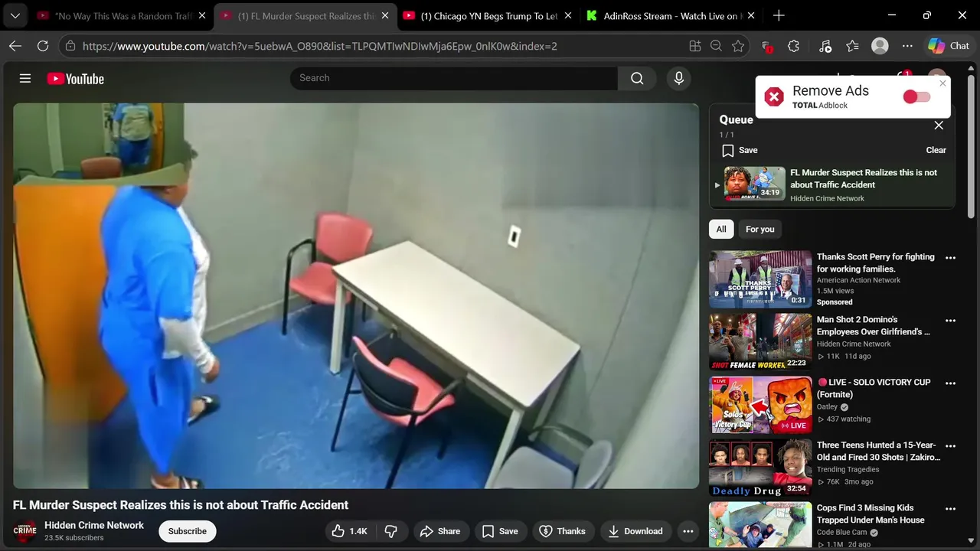This screenshot has height=551, width=980.
Task: Save video below the player
Action: [x=500, y=531]
